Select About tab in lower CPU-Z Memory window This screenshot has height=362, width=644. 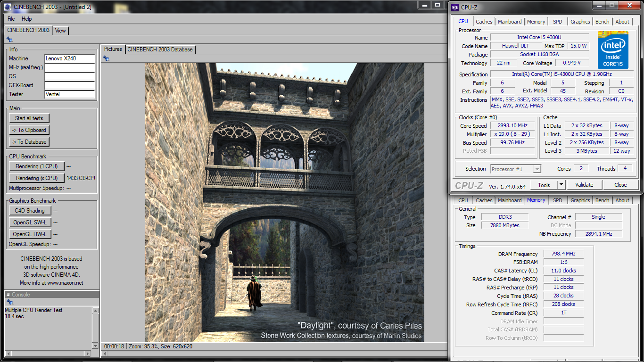622,200
